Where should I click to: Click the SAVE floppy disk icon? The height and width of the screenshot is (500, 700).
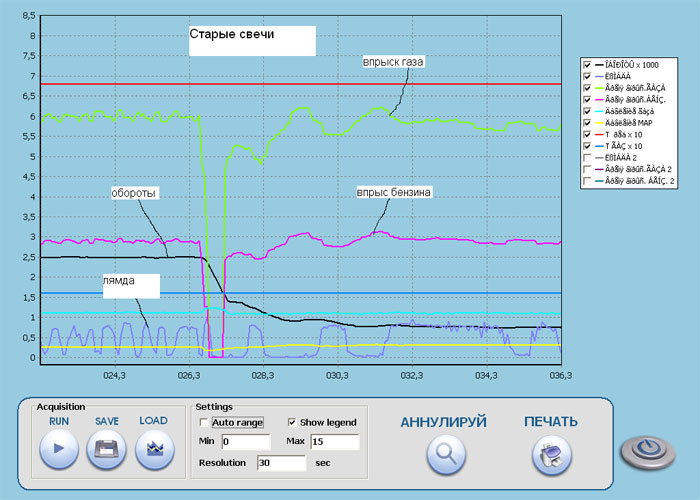click(106, 449)
